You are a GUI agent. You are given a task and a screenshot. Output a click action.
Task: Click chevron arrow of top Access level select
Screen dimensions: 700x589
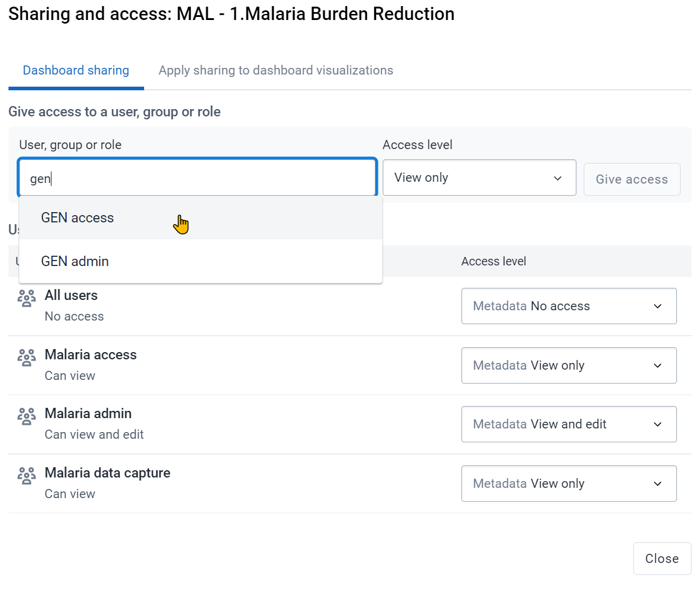tap(558, 178)
